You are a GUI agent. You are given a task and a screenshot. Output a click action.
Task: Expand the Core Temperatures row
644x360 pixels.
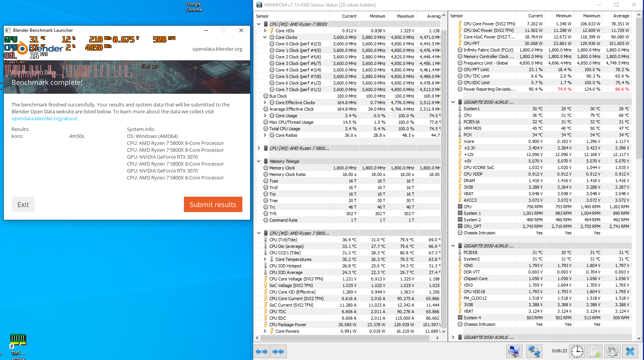265,259
